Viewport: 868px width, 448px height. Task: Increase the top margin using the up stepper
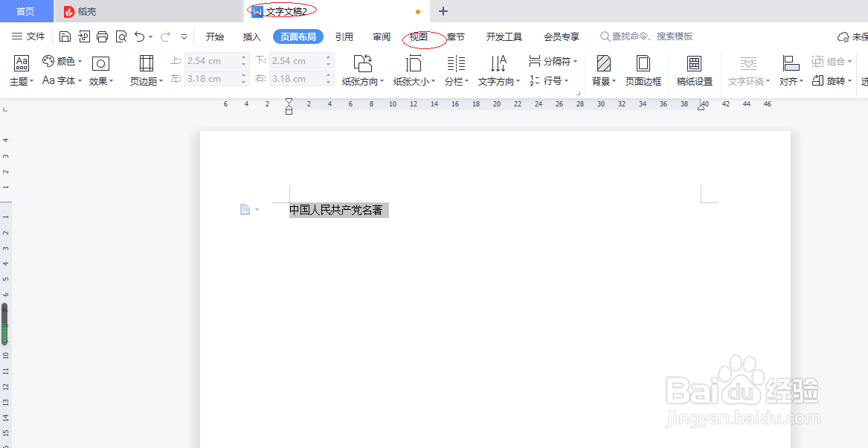pyautogui.click(x=243, y=57)
